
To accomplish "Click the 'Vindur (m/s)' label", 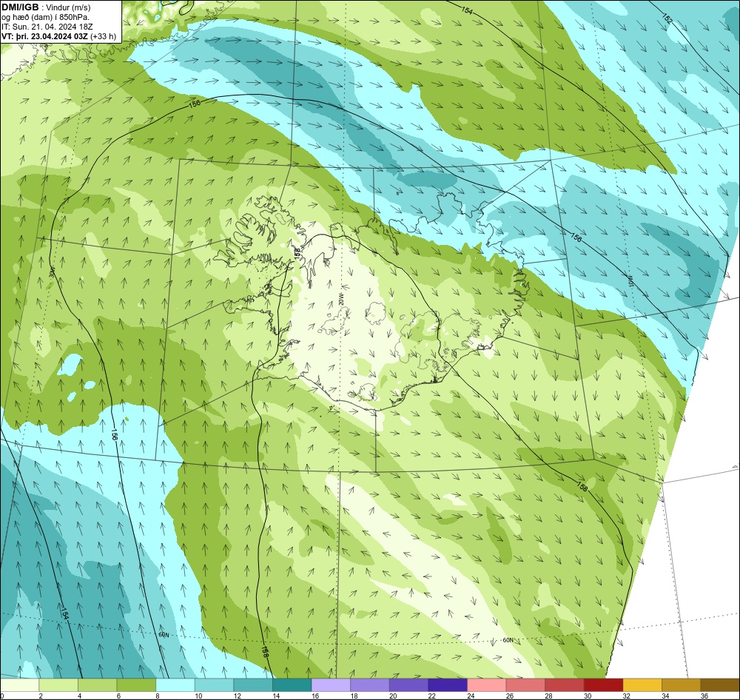I will (68, 7).
